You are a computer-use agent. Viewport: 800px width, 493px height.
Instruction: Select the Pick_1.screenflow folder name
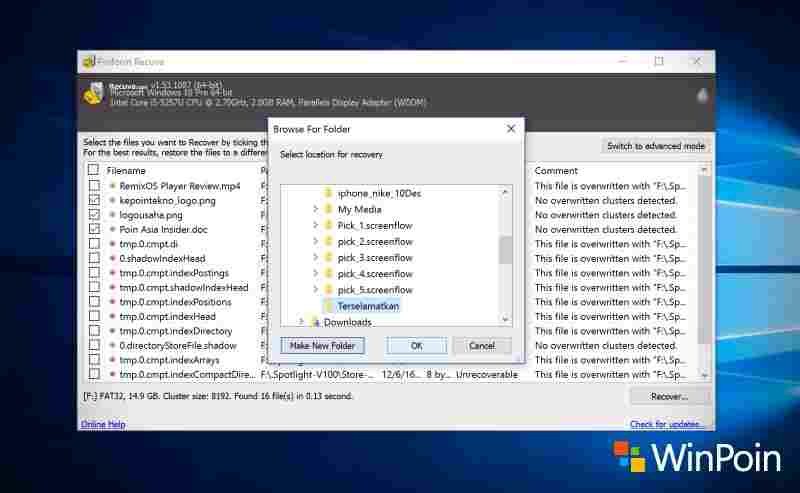click(374, 226)
